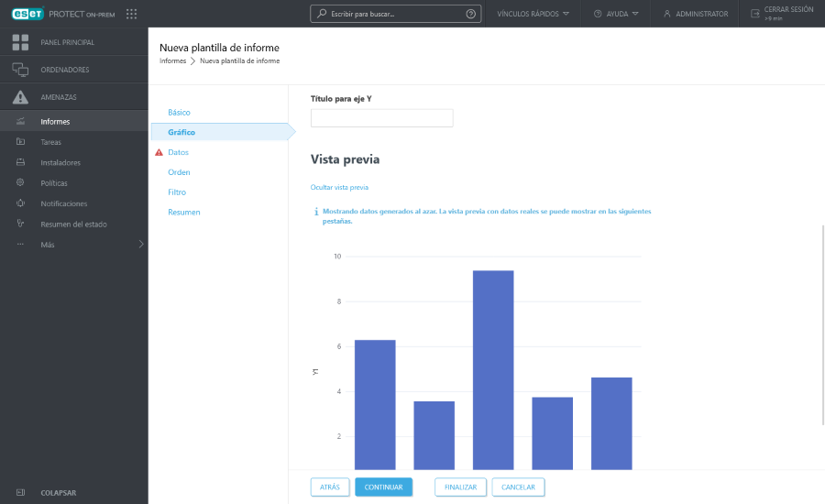825x504 pixels.
Task: Click the Notificaciones sidebar icon
Action: click(20, 203)
